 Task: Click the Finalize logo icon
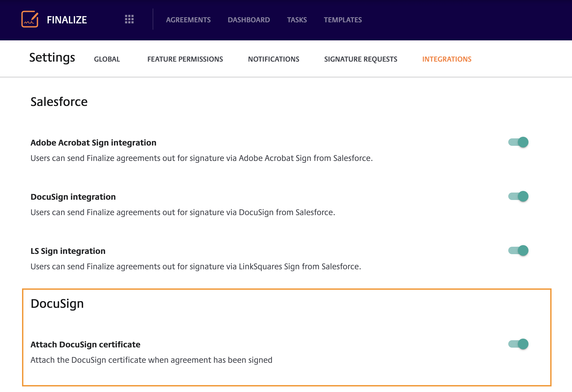30,19
